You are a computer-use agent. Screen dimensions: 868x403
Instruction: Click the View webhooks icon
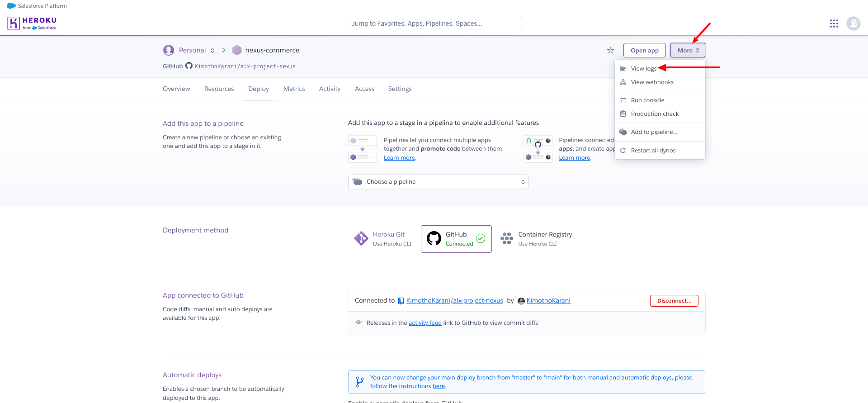pos(623,82)
